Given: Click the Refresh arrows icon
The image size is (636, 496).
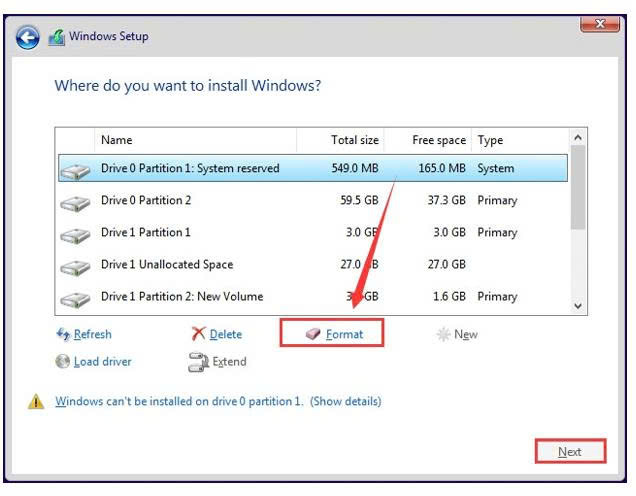Looking at the screenshot, I should coord(63,334).
